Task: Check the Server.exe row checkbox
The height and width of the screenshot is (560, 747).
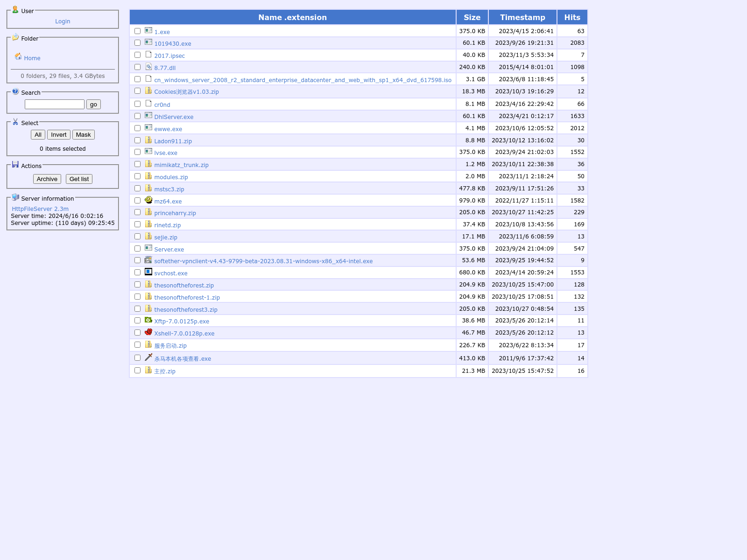Action: (137, 248)
